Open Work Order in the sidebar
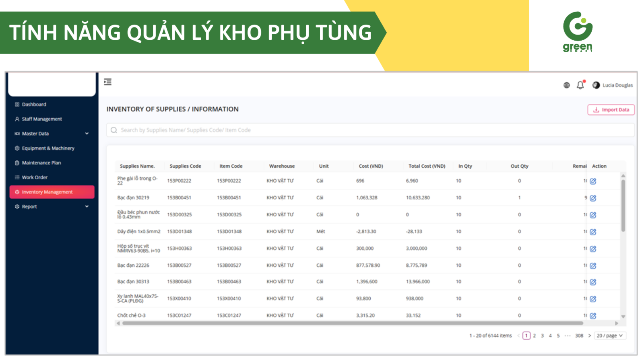This screenshot has width=644, height=362. (35, 177)
